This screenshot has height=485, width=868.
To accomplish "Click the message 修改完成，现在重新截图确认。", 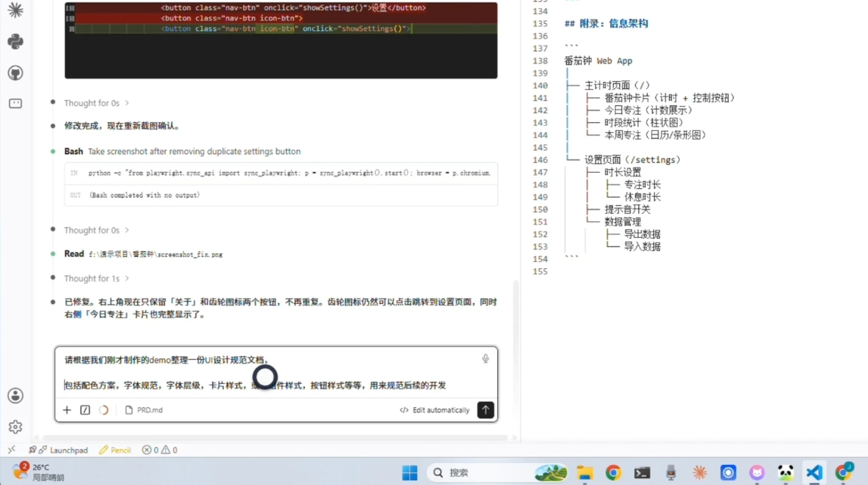I will point(122,126).
